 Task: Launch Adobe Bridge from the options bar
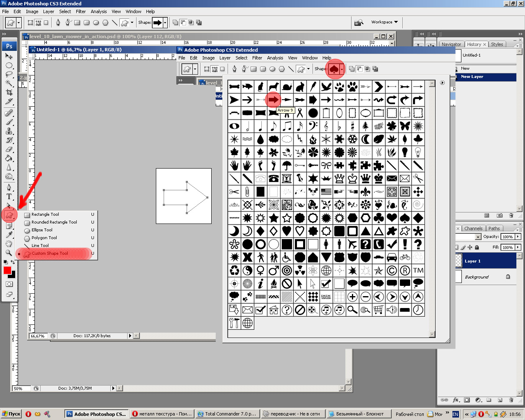coord(359,23)
